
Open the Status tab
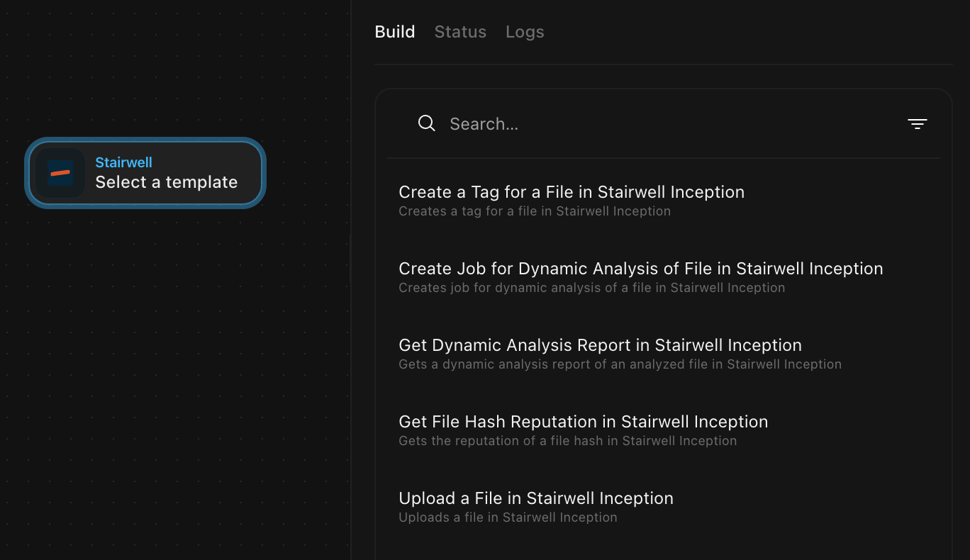[460, 32]
